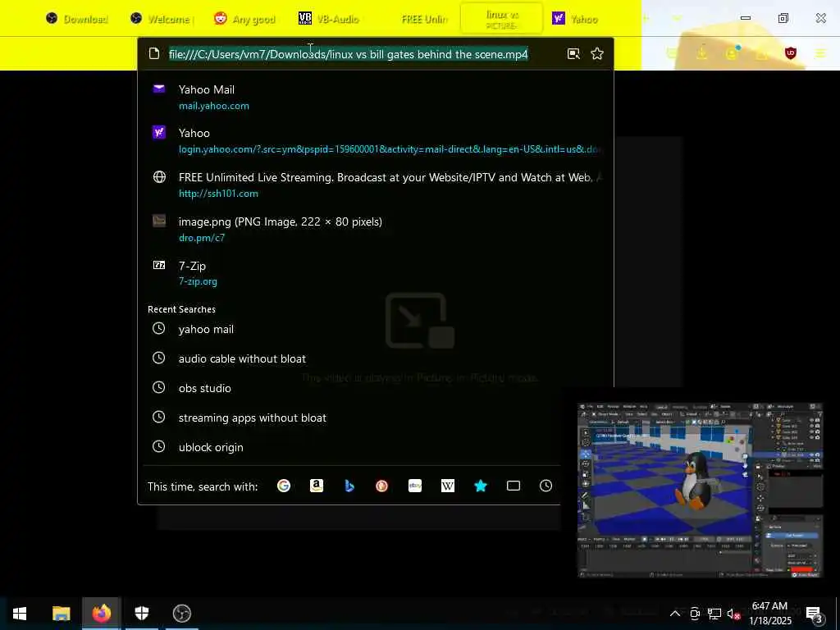Search this time with Bing

(x=349, y=486)
